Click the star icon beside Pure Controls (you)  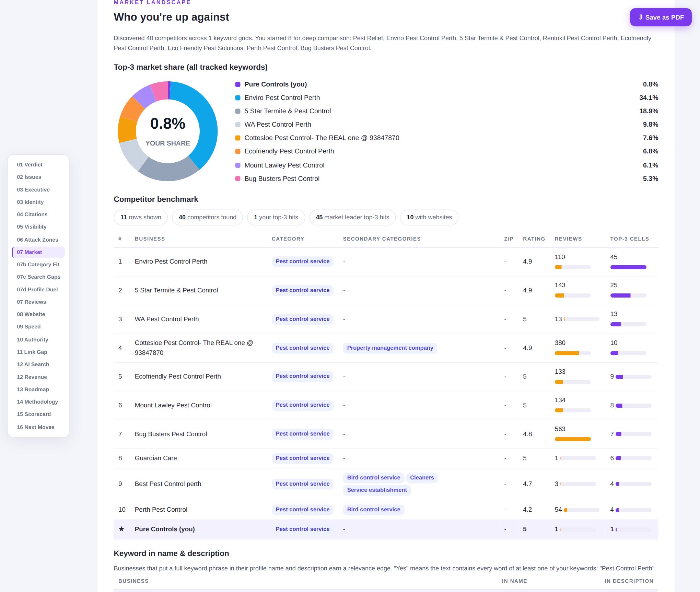121,529
